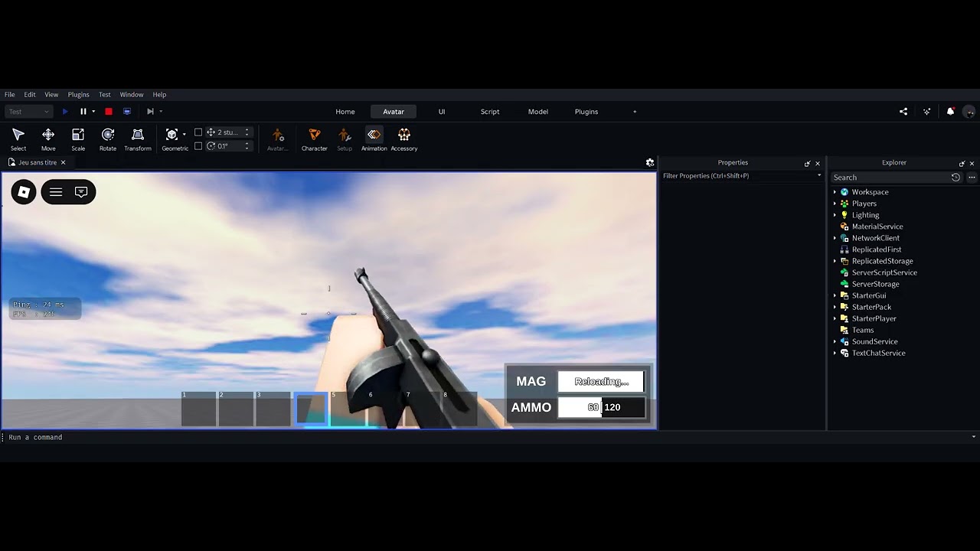
Task: Open the View menu
Action: tap(51, 95)
